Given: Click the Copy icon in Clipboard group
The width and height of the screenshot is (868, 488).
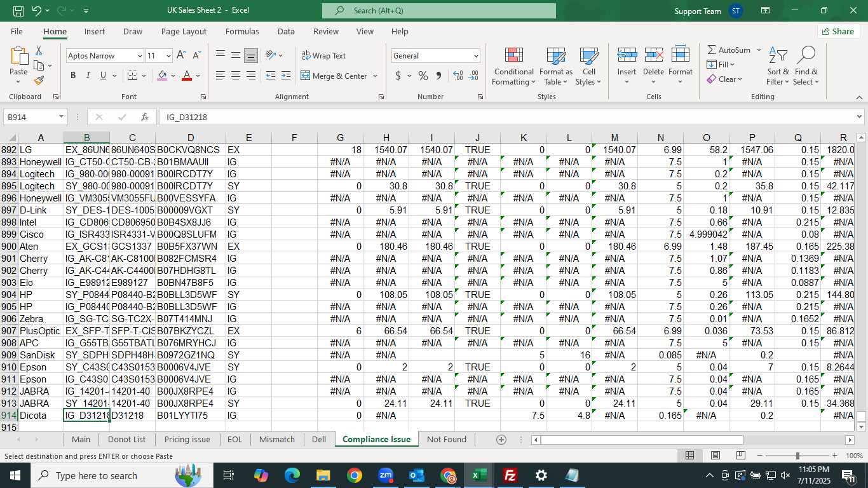Looking at the screenshot, I should point(39,65).
